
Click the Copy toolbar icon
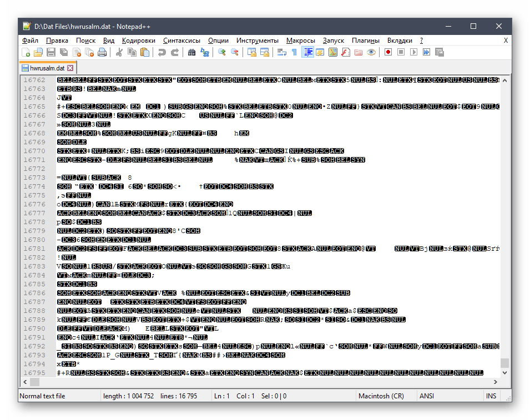132,52
